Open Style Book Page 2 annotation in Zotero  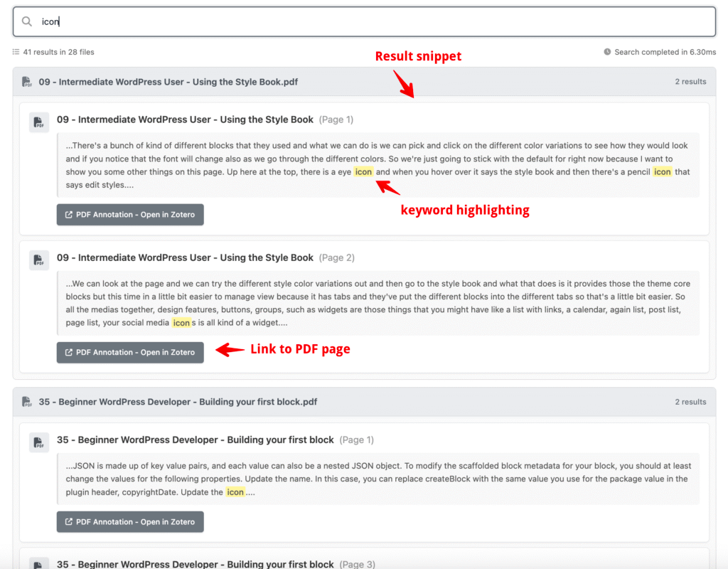(x=130, y=353)
